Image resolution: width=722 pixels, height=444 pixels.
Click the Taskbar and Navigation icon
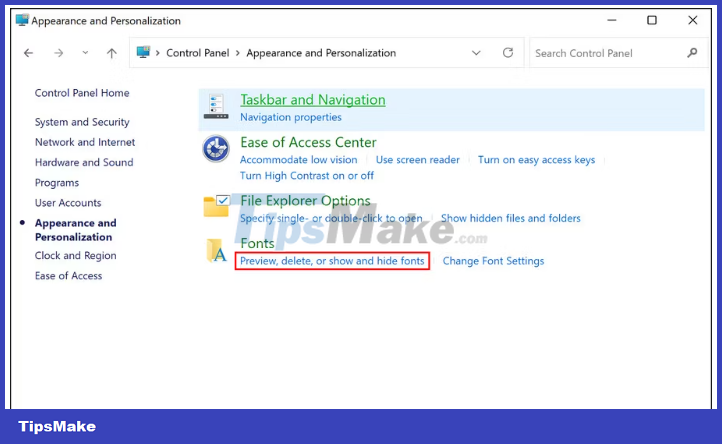(216, 106)
